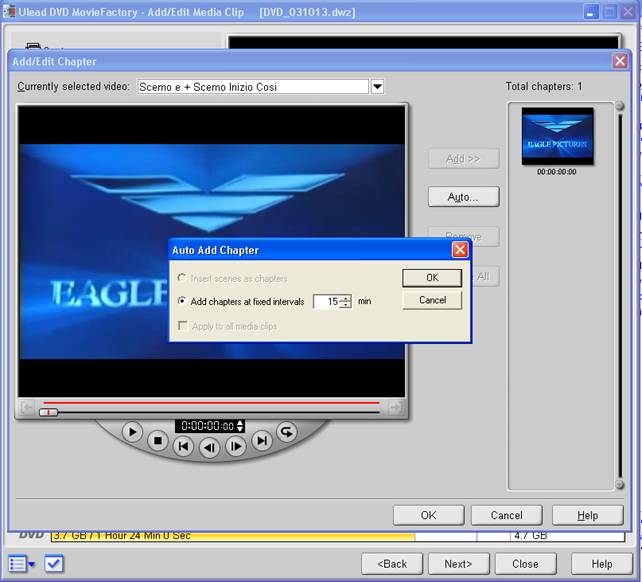Step forward one frame
642x582 pixels.
click(236, 446)
